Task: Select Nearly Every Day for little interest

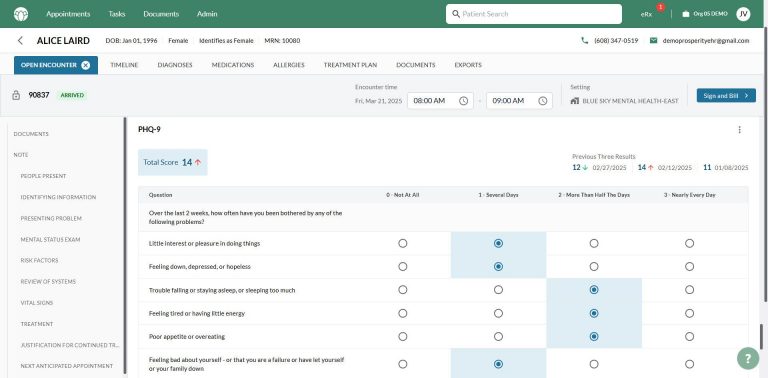Action: coord(689,243)
